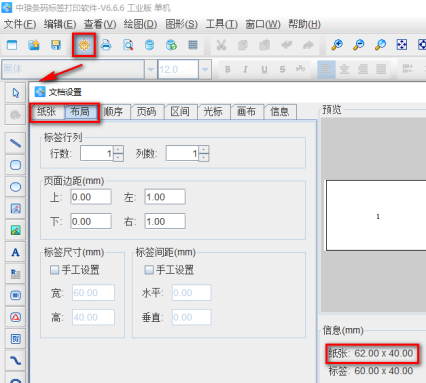Screen dimensions: 426x383
Task: Apply strikethrough text formatting
Action: [283, 69]
